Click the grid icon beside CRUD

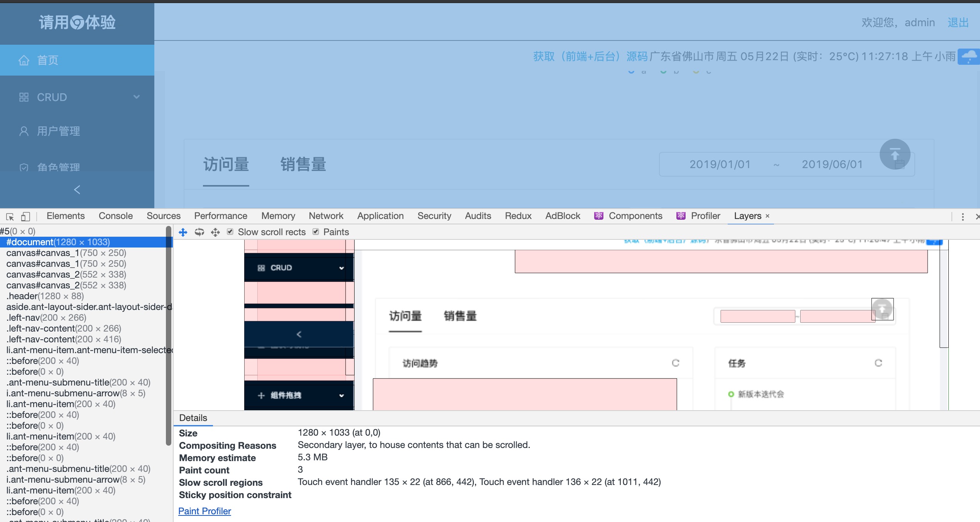coord(24,97)
